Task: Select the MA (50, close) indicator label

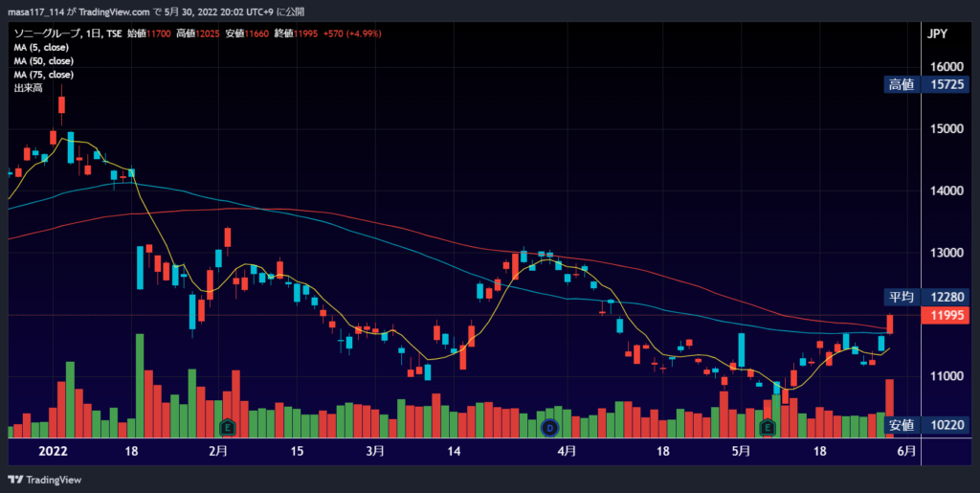Action: pyautogui.click(x=44, y=61)
